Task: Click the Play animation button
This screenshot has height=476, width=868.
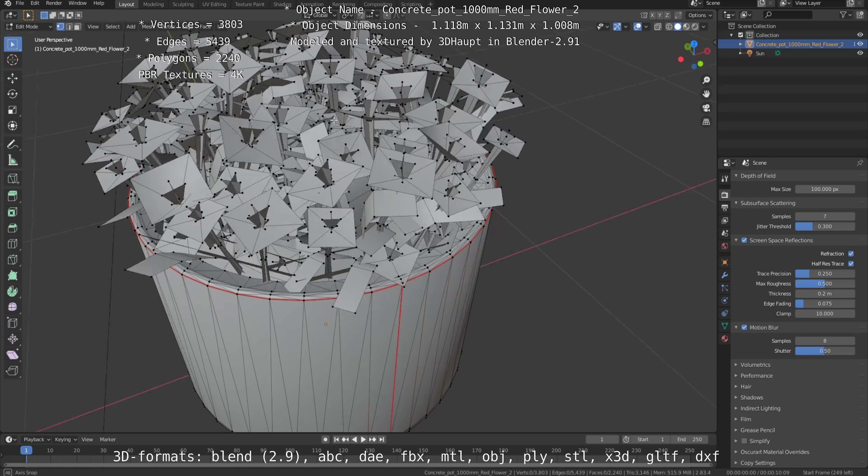Action: click(363, 439)
